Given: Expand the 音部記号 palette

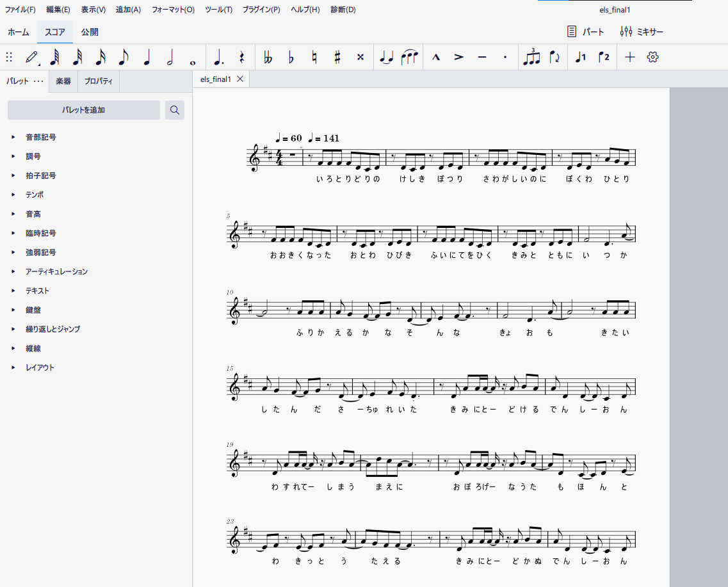Looking at the screenshot, I should click(13, 137).
